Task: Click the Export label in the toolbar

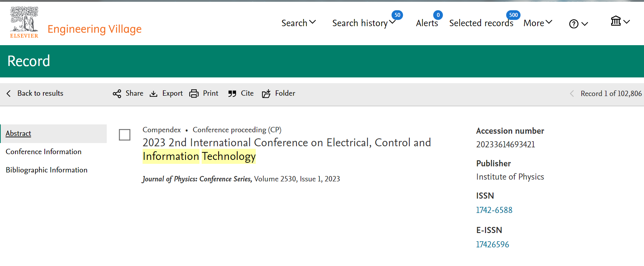Action: point(172,93)
